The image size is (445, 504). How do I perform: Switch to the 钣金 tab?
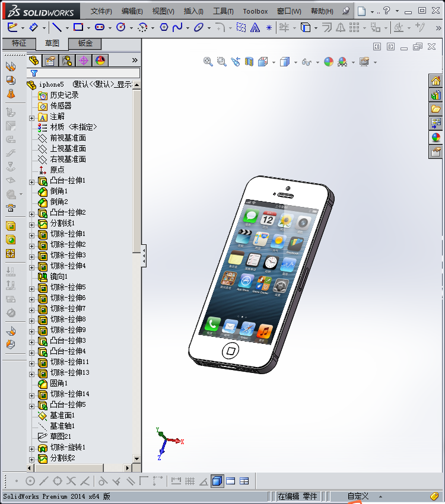85,43
